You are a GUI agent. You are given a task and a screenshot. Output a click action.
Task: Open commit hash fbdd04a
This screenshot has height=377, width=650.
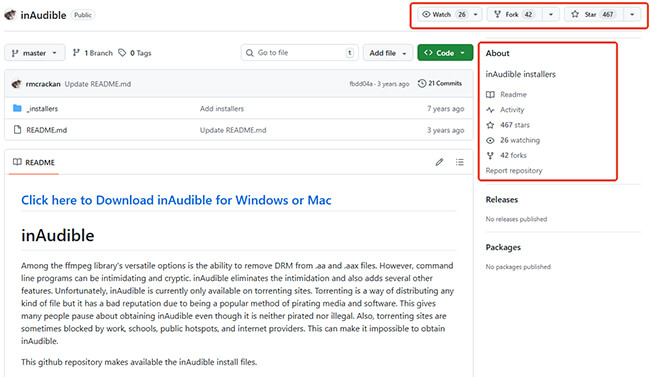(x=361, y=84)
